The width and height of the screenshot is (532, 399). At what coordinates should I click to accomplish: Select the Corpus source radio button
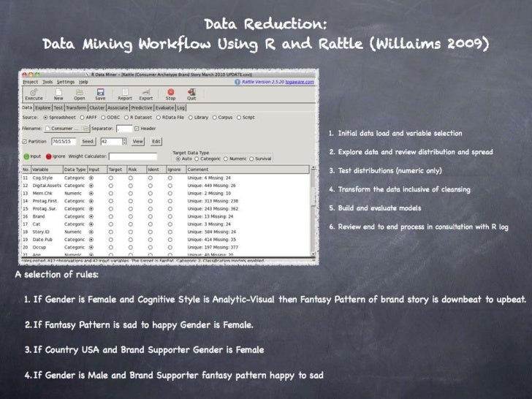[214, 118]
